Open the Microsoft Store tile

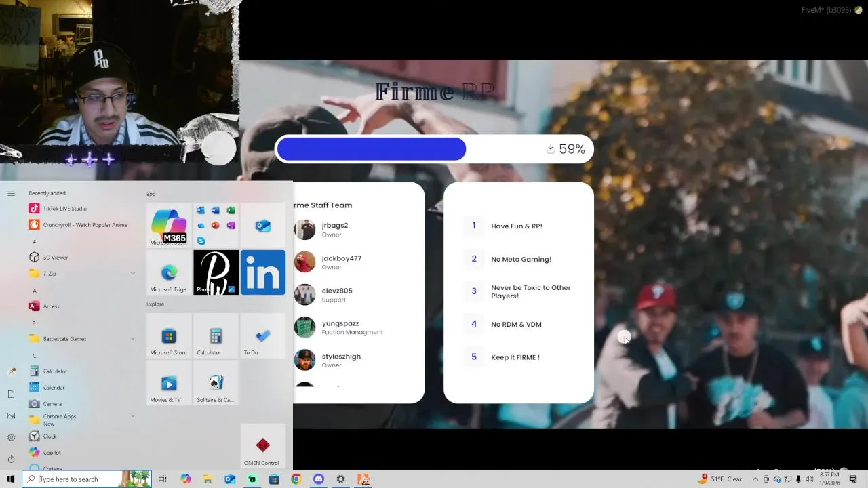pyautogui.click(x=169, y=335)
